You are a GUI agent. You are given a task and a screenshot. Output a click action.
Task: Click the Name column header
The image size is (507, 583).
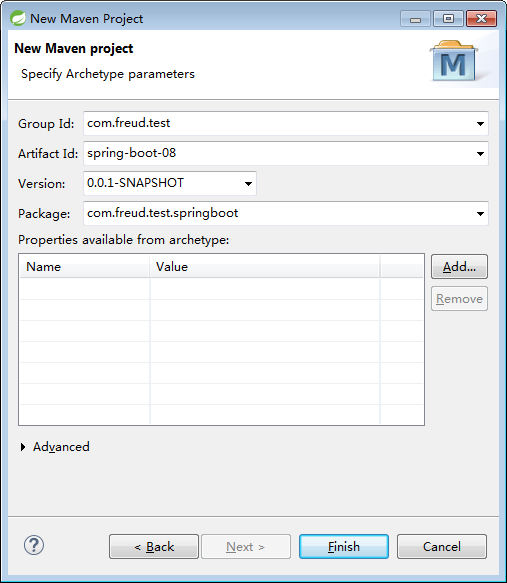point(84,267)
